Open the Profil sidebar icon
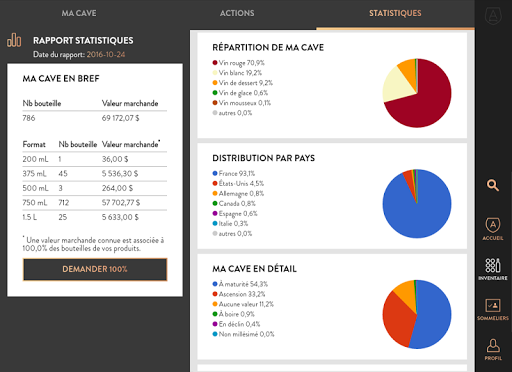 coord(493,349)
